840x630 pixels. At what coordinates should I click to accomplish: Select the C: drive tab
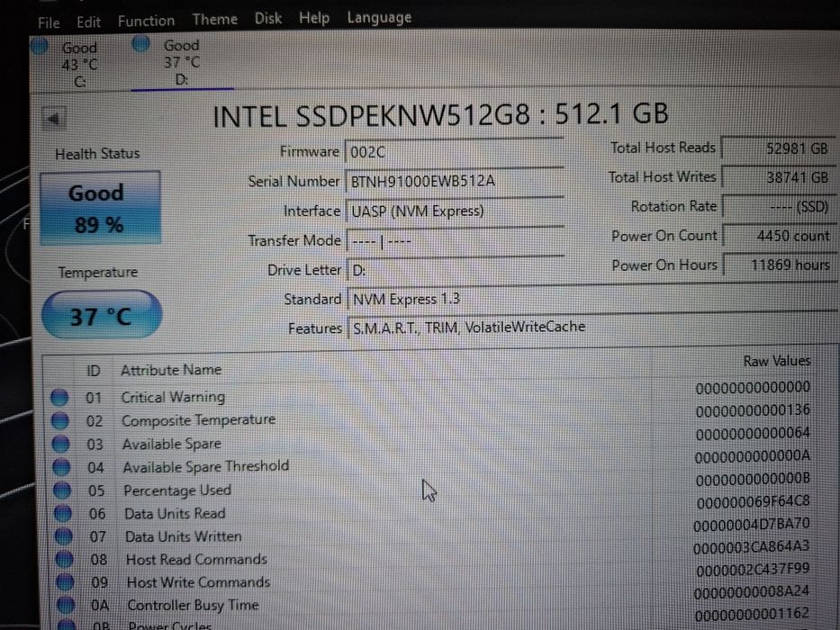click(x=79, y=64)
